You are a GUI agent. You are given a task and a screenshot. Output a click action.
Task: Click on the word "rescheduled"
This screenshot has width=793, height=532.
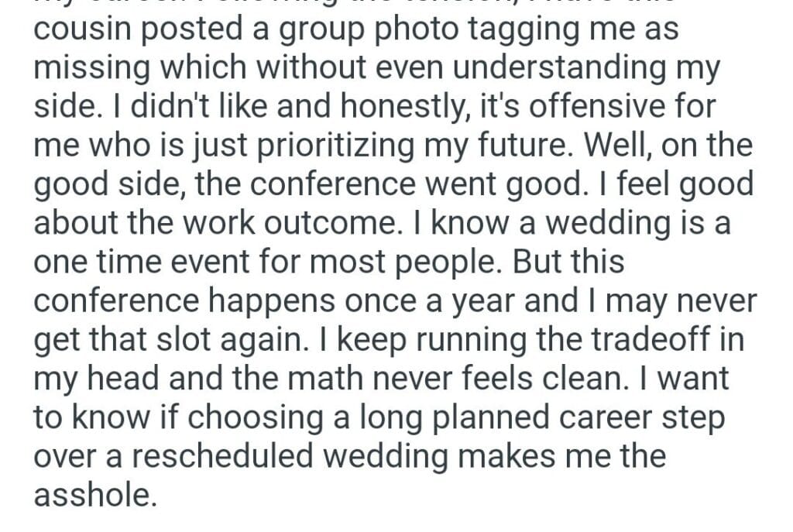224,455
